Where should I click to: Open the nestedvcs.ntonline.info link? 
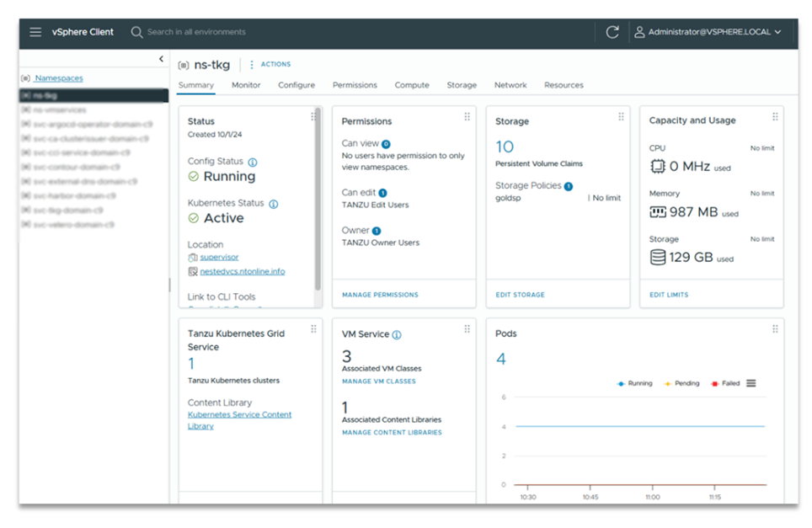coord(243,272)
